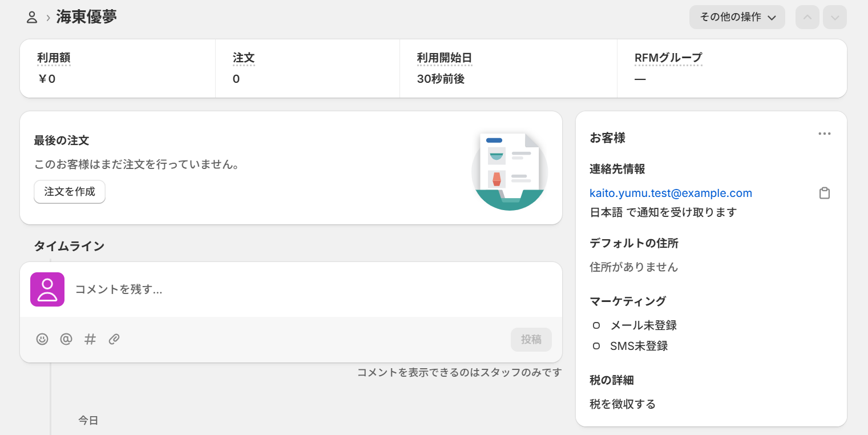Open the お客様 card three-dot menu

click(x=824, y=134)
